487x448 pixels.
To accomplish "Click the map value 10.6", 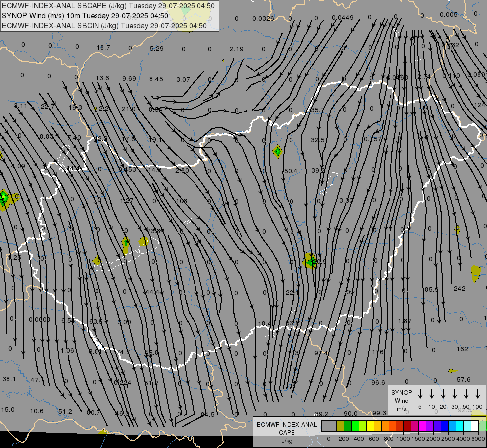I will coord(37,411).
